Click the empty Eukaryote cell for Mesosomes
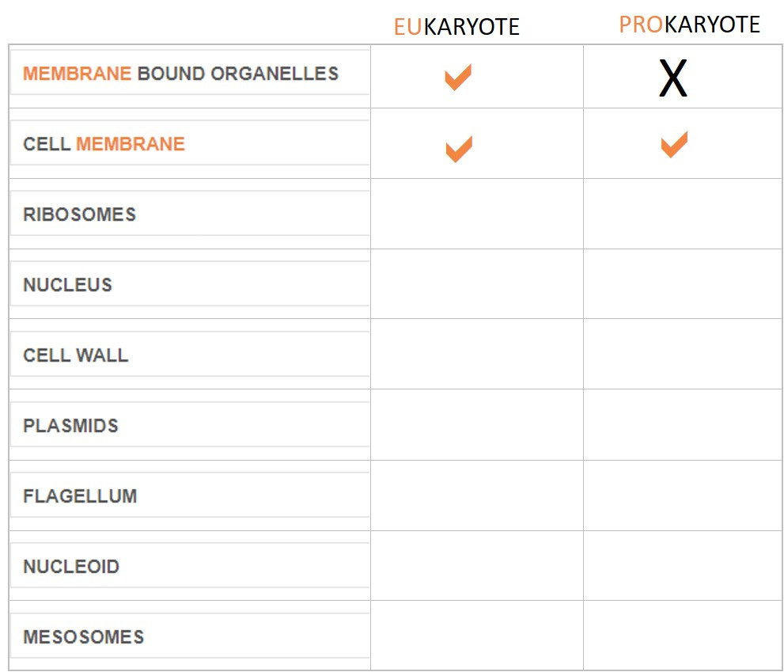The image size is (784, 672). click(476, 635)
